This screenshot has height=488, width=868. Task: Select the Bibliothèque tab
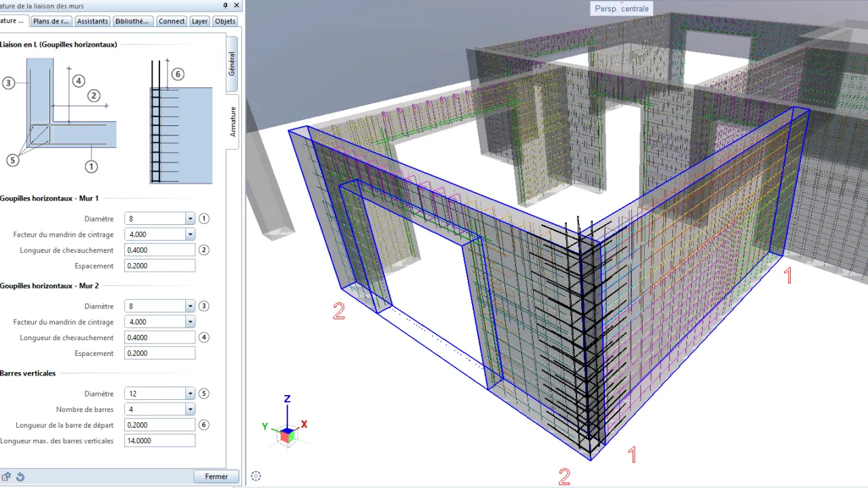point(132,21)
